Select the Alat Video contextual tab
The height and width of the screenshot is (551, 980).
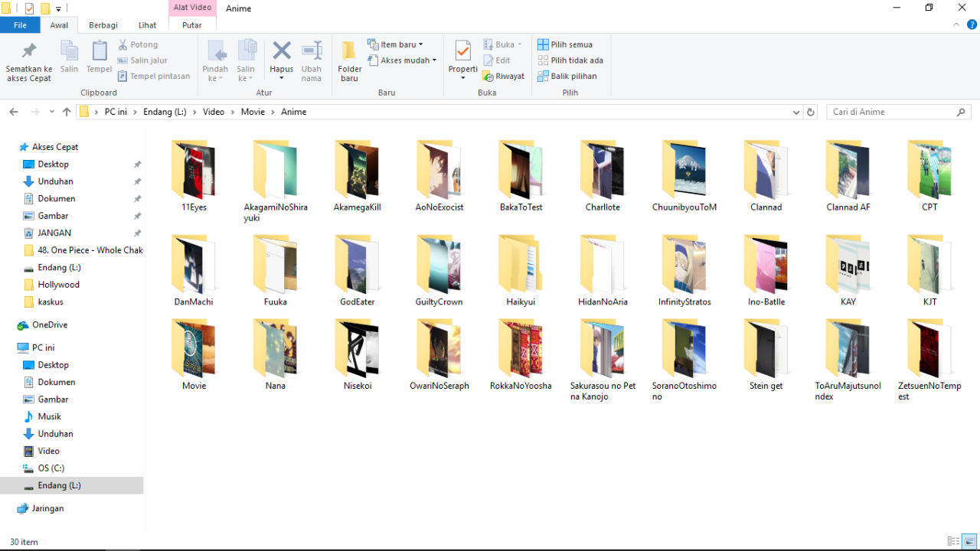point(192,8)
